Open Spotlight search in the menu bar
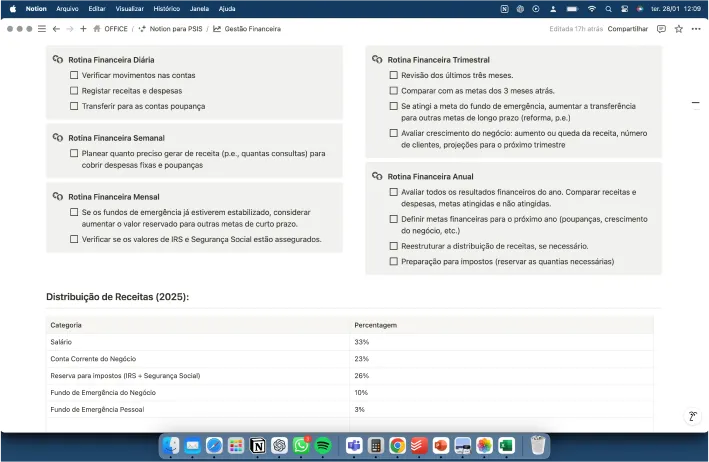Image resolution: width=709 pixels, height=462 pixels. click(x=608, y=9)
